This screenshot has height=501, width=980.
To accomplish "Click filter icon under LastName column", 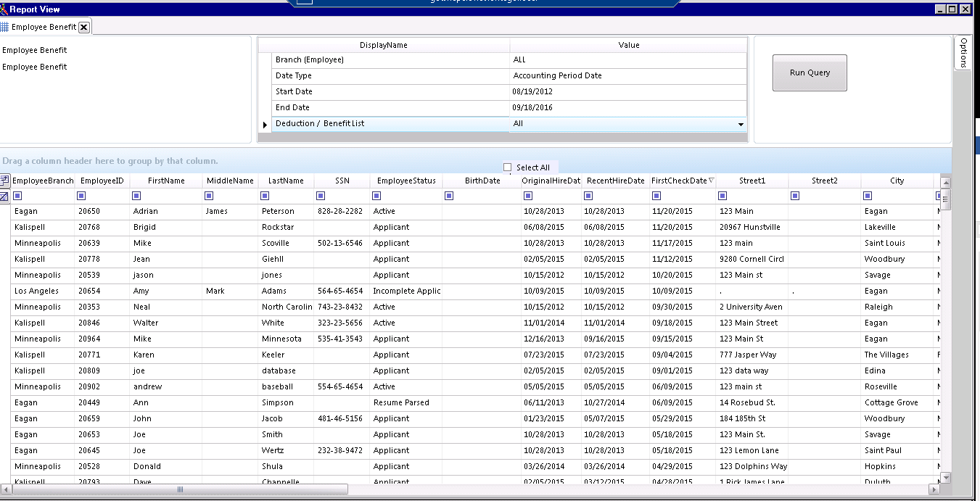I will coord(265,196).
